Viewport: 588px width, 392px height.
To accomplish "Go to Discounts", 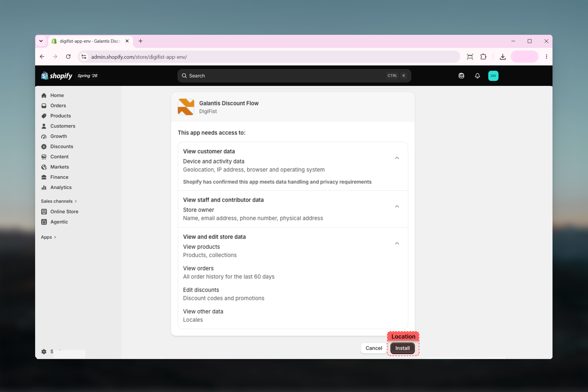I will tap(62, 147).
